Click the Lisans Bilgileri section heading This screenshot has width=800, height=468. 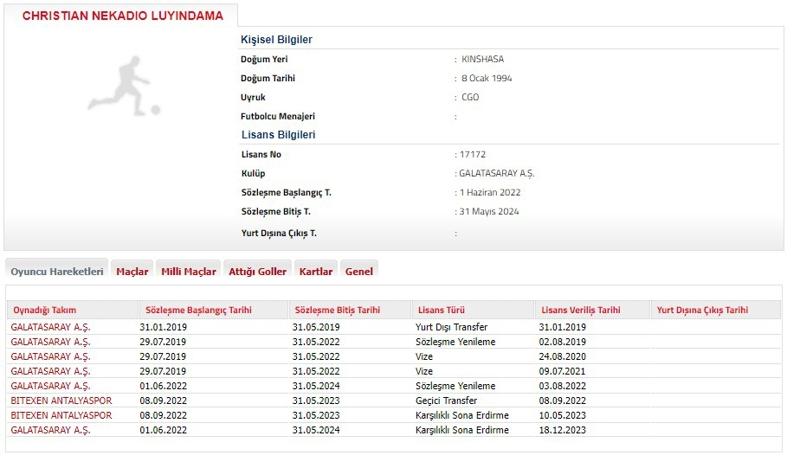[279, 134]
